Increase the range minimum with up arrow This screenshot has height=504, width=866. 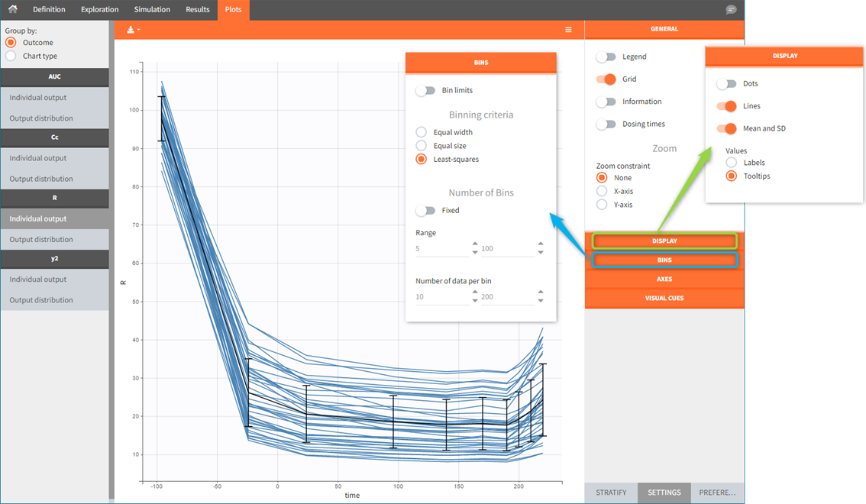475,244
